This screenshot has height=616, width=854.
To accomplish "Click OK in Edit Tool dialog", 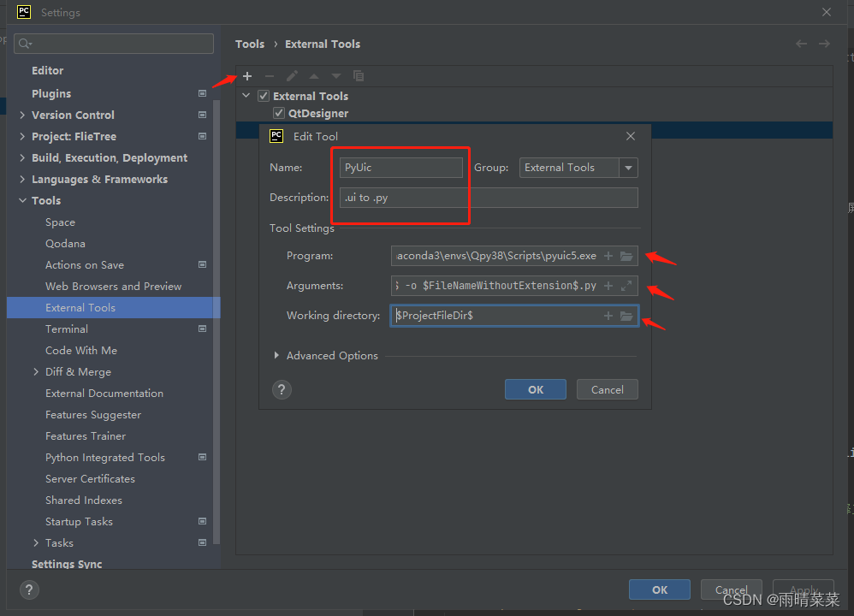I will [x=536, y=389].
